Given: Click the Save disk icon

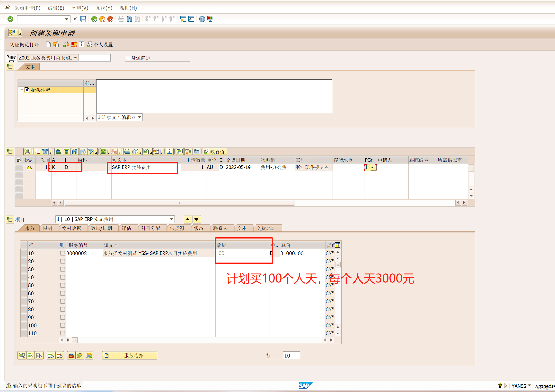Looking at the screenshot, I should tap(83, 19).
